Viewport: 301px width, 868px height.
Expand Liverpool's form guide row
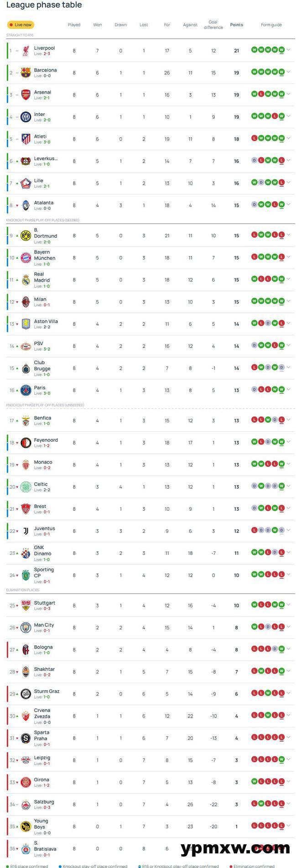pos(289,50)
